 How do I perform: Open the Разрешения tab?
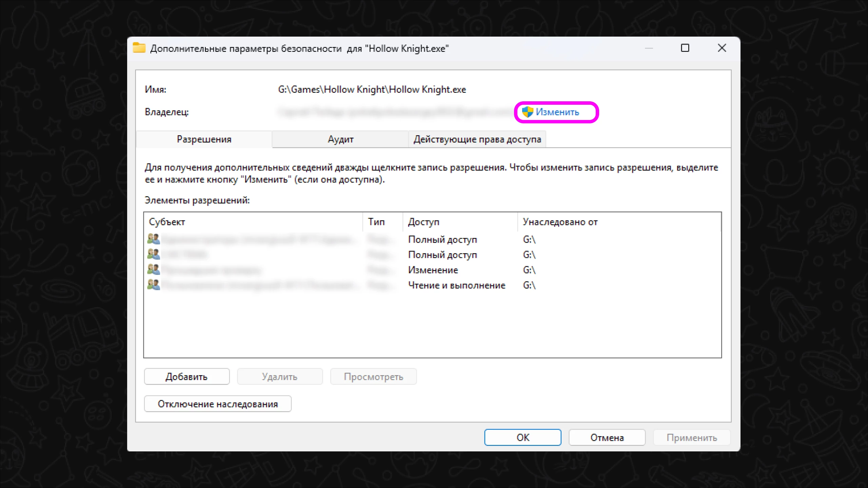click(204, 139)
